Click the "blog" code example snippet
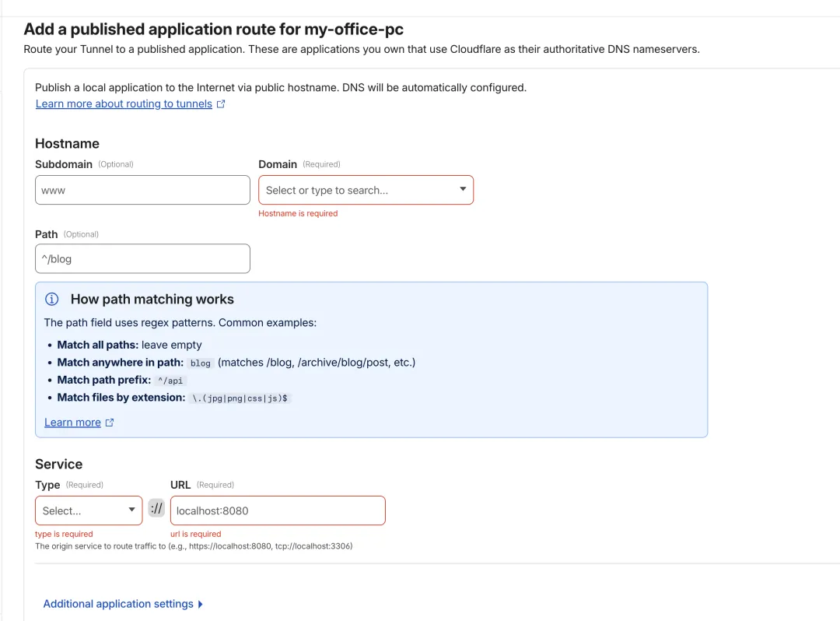 pyautogui.click(x=201, y=363)
